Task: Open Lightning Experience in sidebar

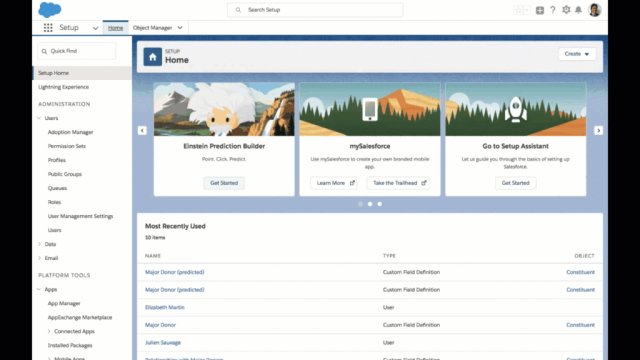Action: coord(63,87)
